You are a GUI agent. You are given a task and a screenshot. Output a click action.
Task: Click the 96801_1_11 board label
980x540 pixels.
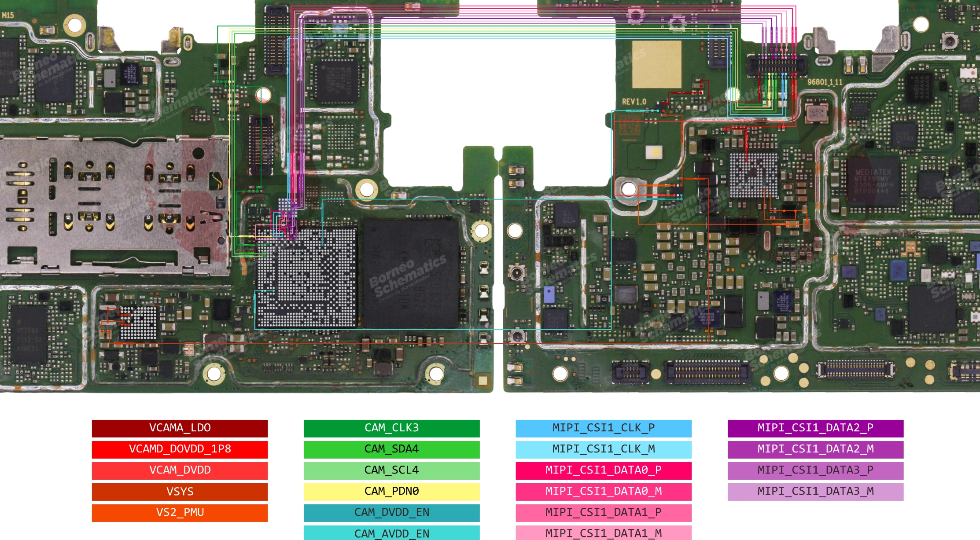tap(825, 82)
